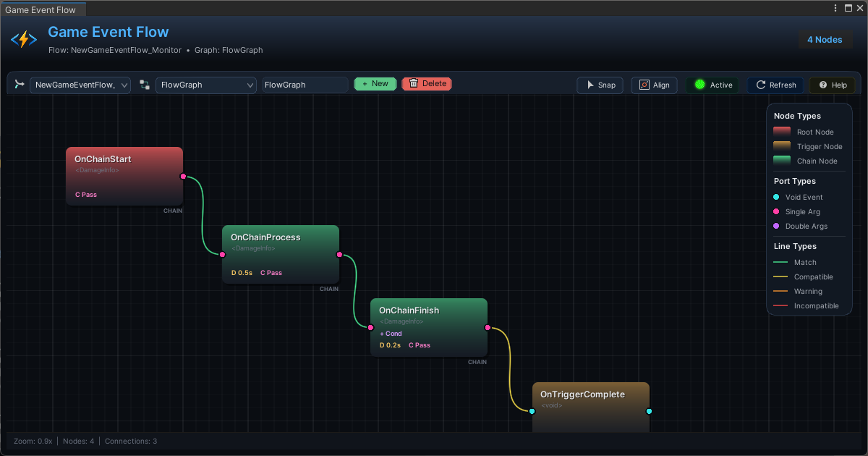868x456 pixels.
Task: Click the trash icon in Delete button
Action: [414, 84]
